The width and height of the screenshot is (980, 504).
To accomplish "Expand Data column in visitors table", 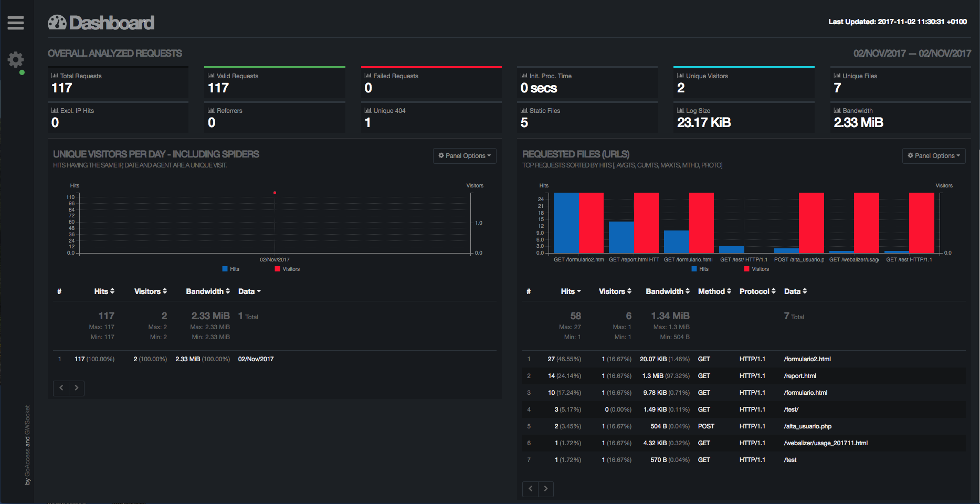I will [x=249, y=291].
